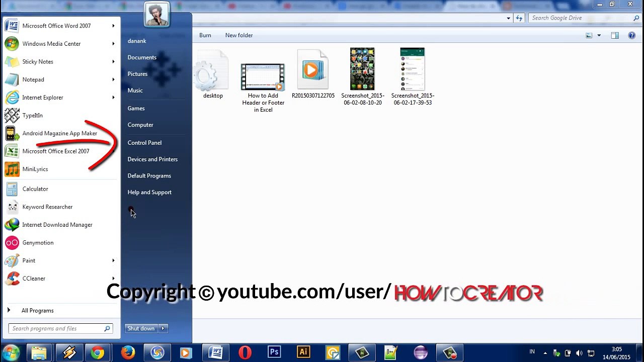Viewport: 644px width, 362px height.
Task: Select R20150307122705 media file
Action: tap(313, 74)
